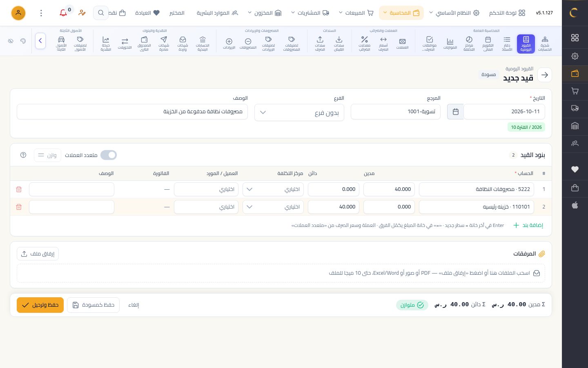Delete journal line 1 with trash icon
The image size is (588, 368).
(19, 189)
